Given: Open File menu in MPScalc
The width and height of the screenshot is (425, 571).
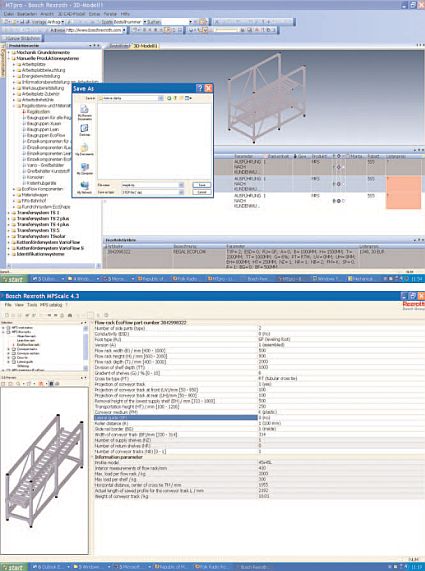Looking at the screenshot, I should tap(8, 305).
